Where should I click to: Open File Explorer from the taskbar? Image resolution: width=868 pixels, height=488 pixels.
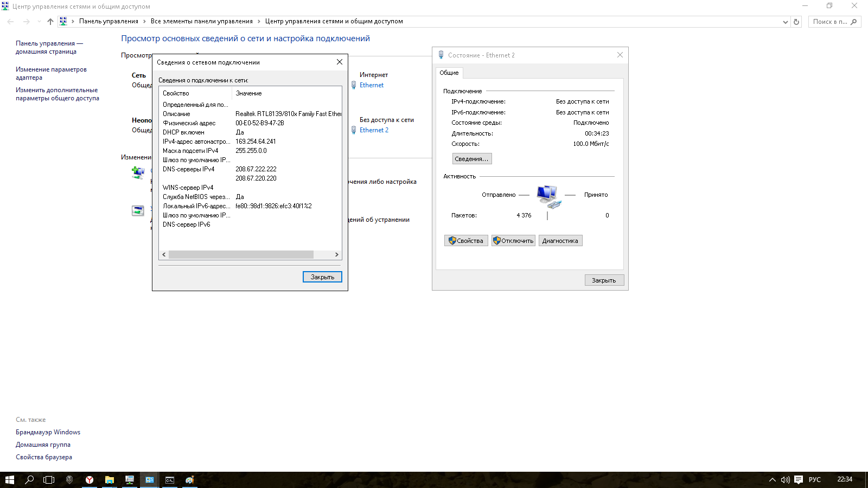pos(110,480)
